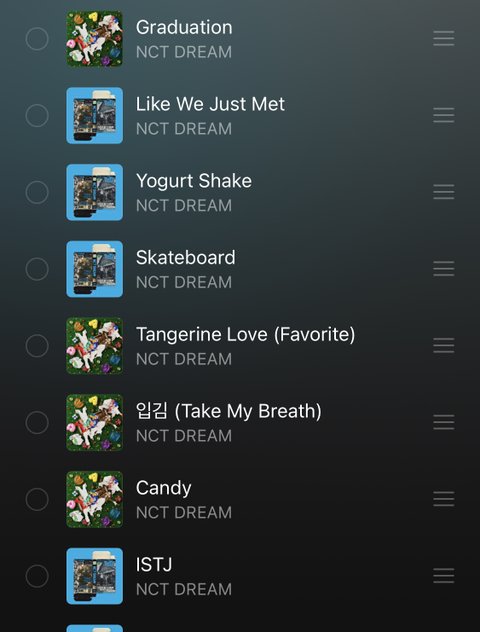Tap the reorder handle for Skateboard

click(444, 269)
